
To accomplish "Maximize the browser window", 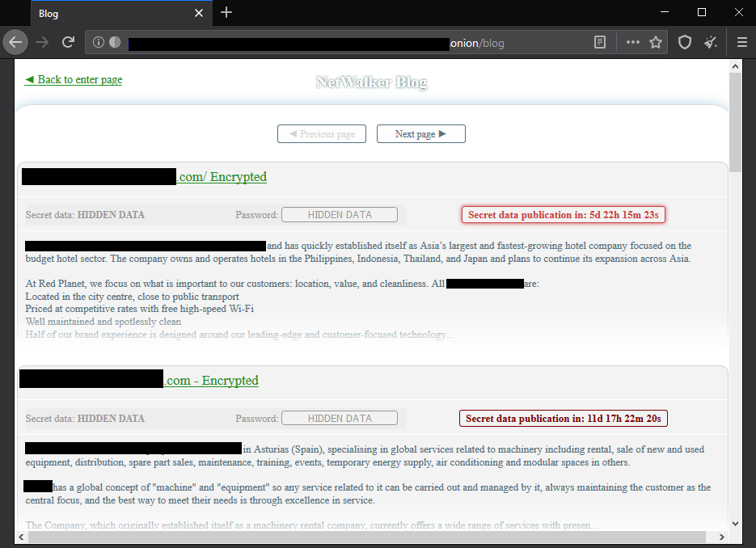I will point(702,13).
